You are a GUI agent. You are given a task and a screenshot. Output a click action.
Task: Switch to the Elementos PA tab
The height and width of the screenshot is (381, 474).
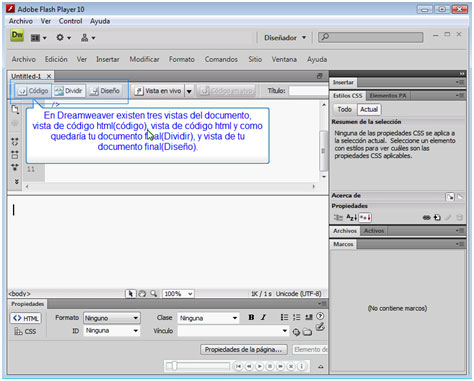[x=388, y=96]
